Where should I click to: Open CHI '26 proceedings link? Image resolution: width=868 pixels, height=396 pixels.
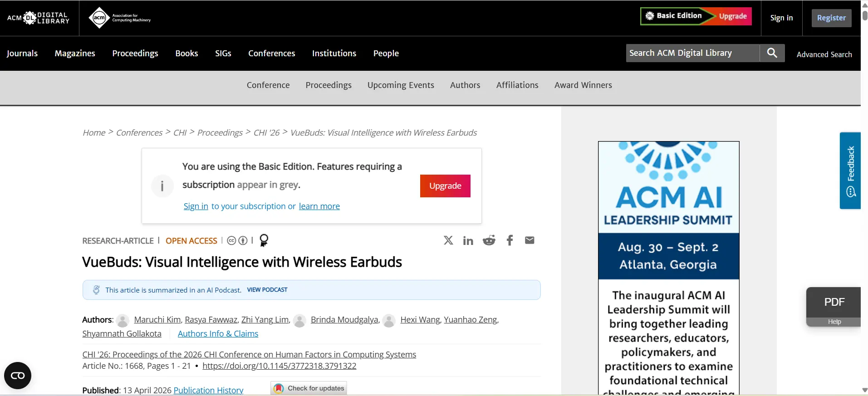[249, 355]
